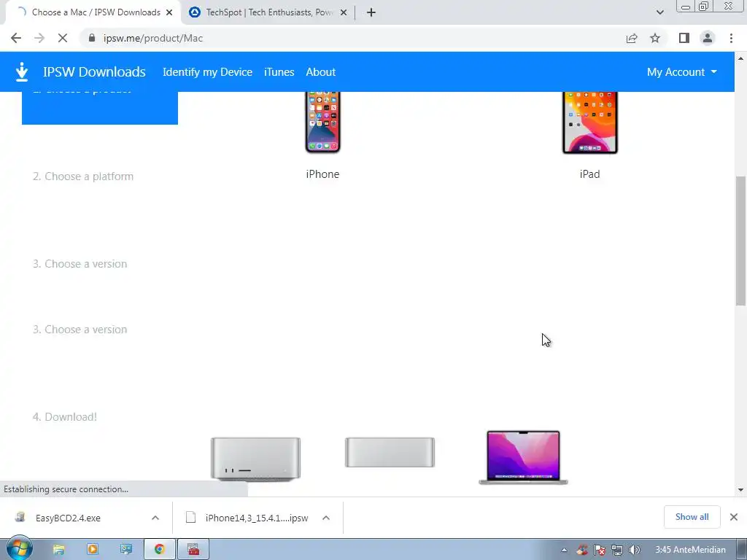Stop loading the page with X button
Image resolution: width=747 pixels, height=560 pixels.
63,38
